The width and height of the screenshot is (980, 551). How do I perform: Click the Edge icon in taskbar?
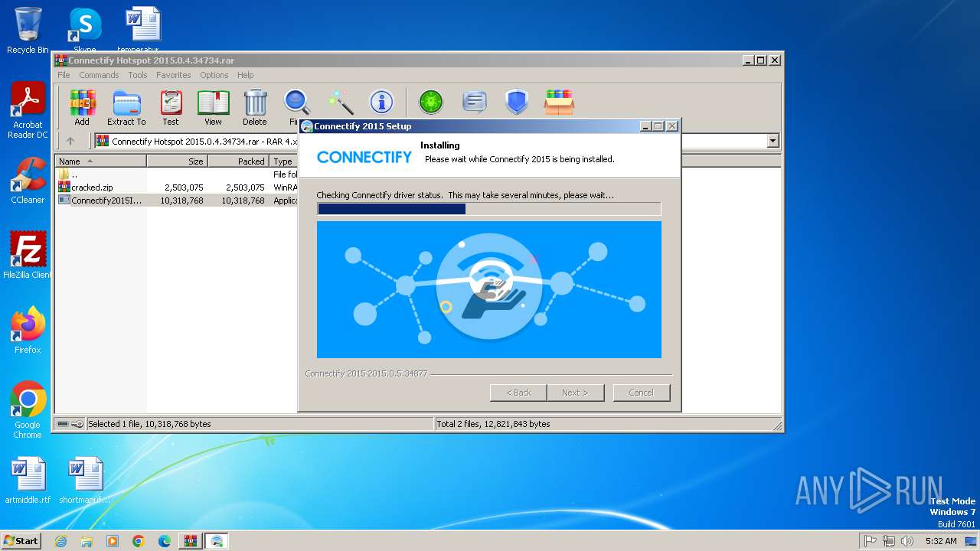165,541
